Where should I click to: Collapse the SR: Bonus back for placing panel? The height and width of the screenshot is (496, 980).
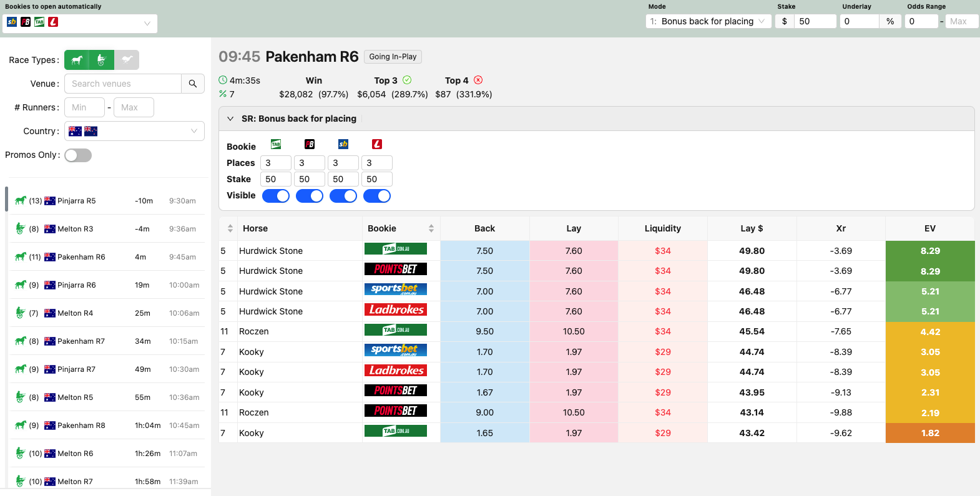(230, 119)
